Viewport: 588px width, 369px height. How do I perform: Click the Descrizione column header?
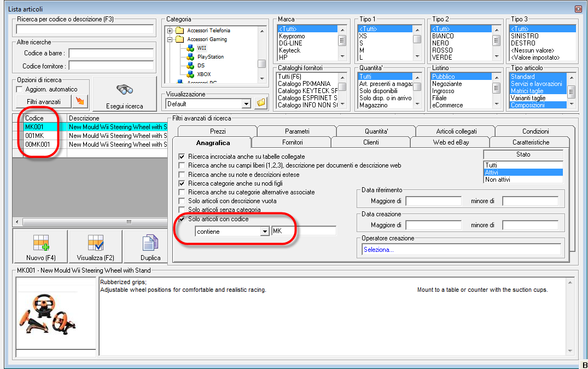pos(118,118)
